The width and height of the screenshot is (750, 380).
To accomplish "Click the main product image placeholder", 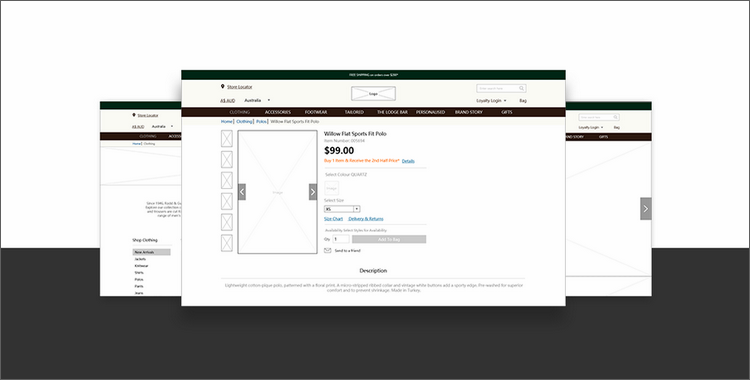I will click(x=277, y=192).
